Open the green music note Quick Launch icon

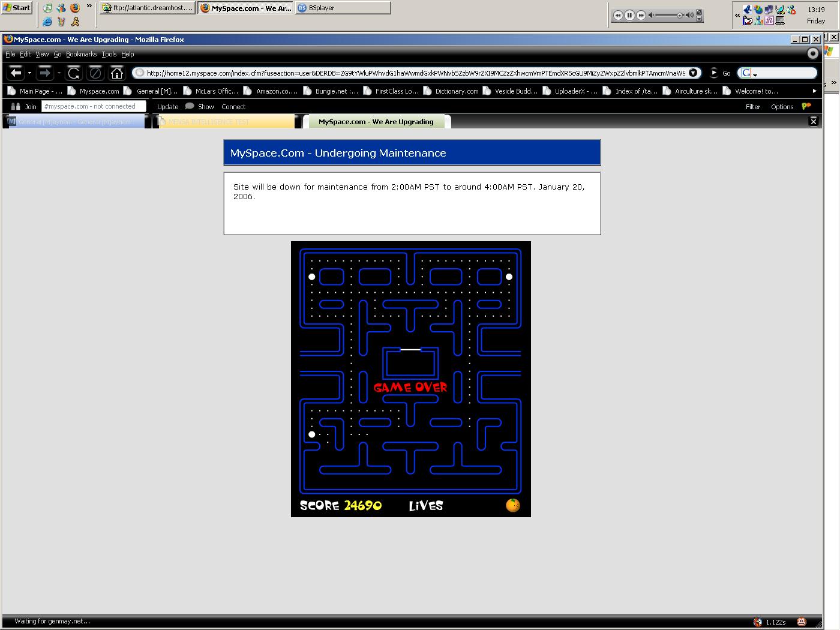(x=47, y=8)
